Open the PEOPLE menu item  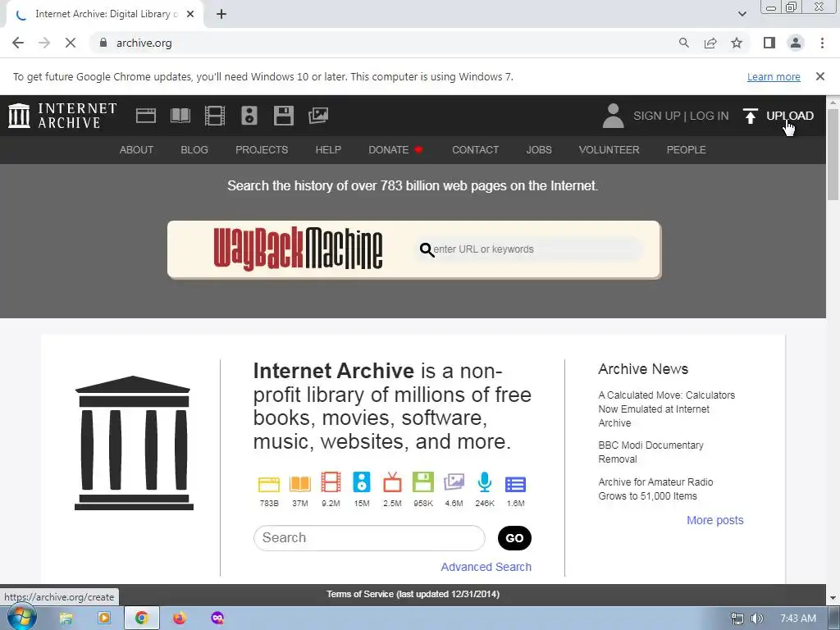[687, 150]
